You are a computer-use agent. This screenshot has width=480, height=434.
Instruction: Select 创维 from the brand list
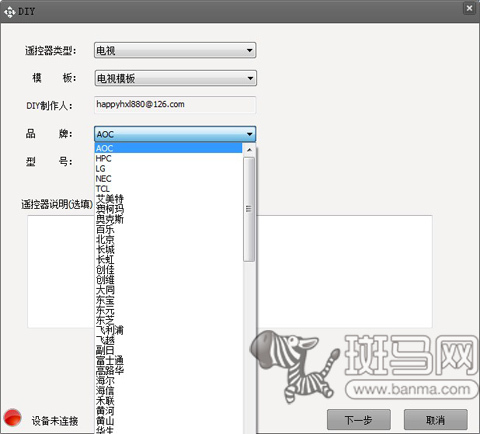coord(169,280)
